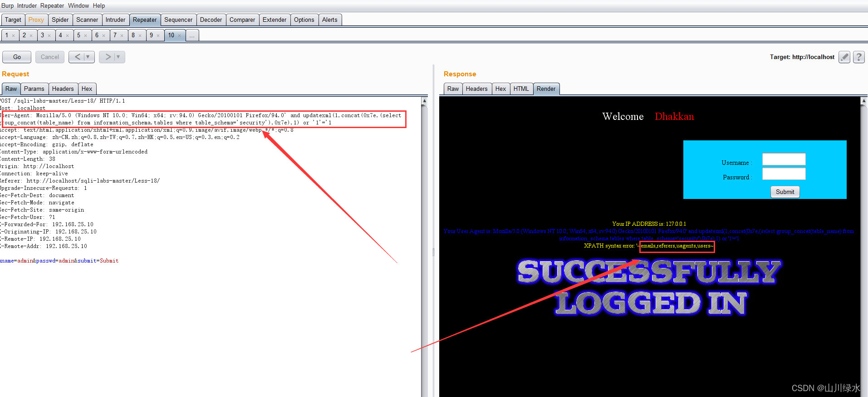This screenshot has width=868, height=397.
Task: Close repeater tab 5
Action: coord(86,35)
